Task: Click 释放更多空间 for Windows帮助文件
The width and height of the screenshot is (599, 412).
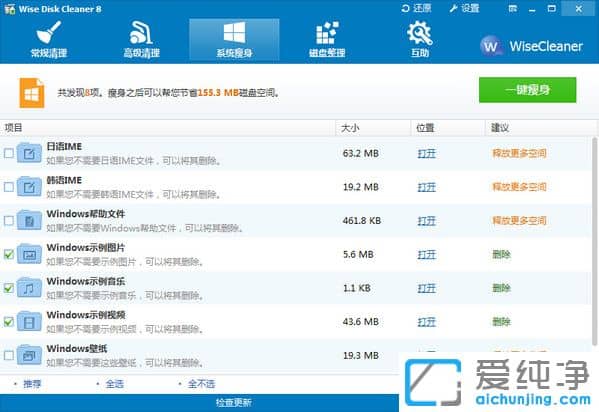Action: [x=519, y=221]
